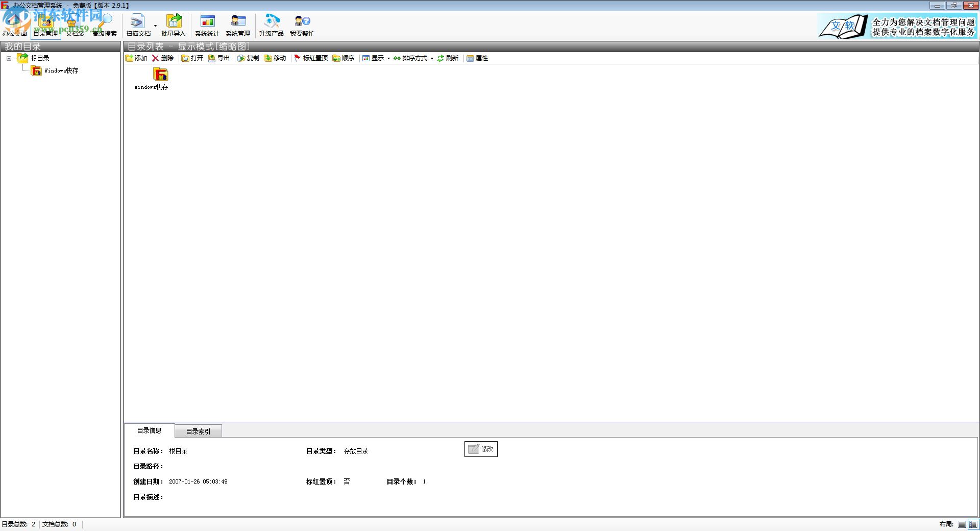This screenshot has height=531, width=980.
Task: Stay on the 目录信息 tab
Action: [x=150, y=430]
